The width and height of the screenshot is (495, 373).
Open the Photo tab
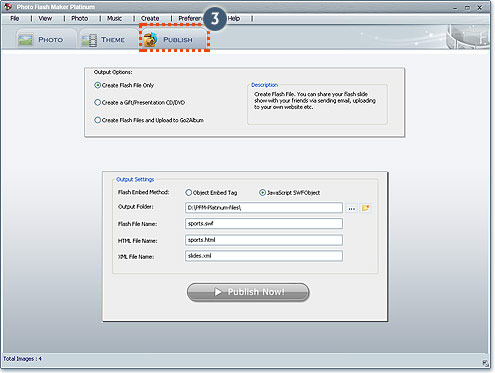[46, 40]
